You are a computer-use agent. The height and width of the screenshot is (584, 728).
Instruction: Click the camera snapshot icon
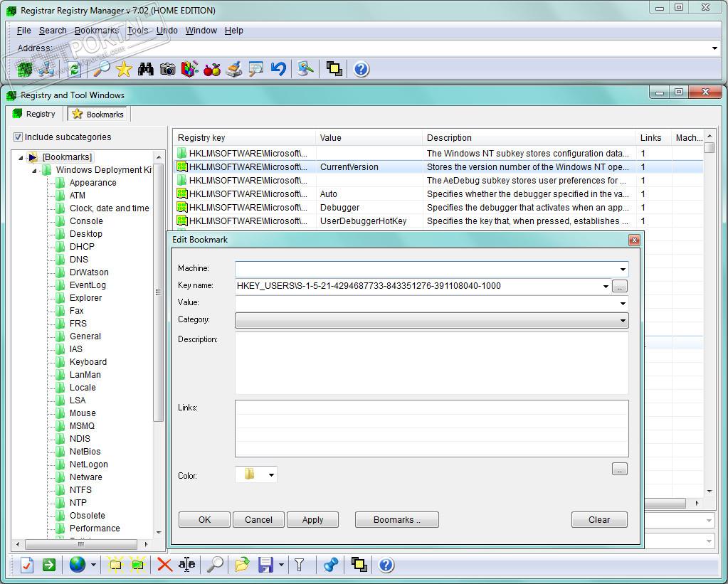pos(168,70)
